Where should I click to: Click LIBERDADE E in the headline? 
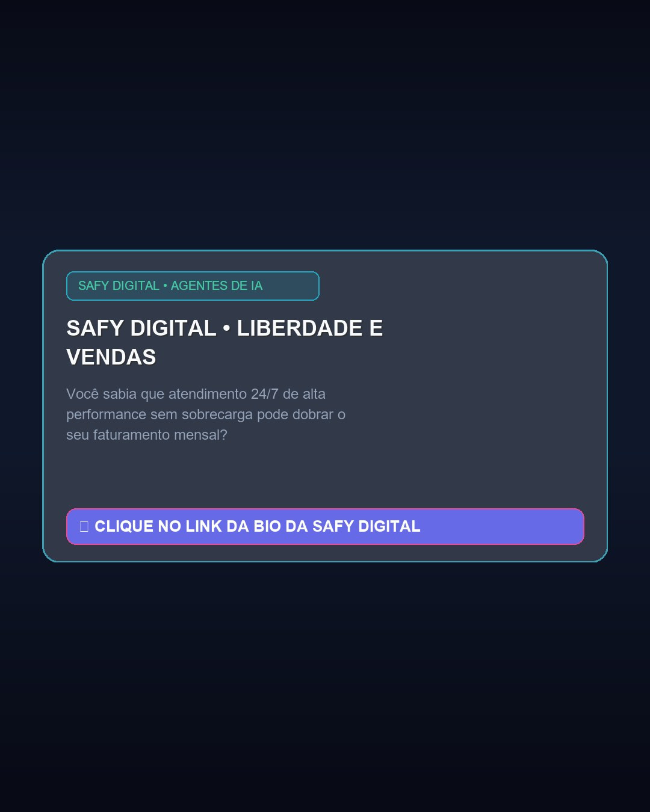click(x=310, y=328)
